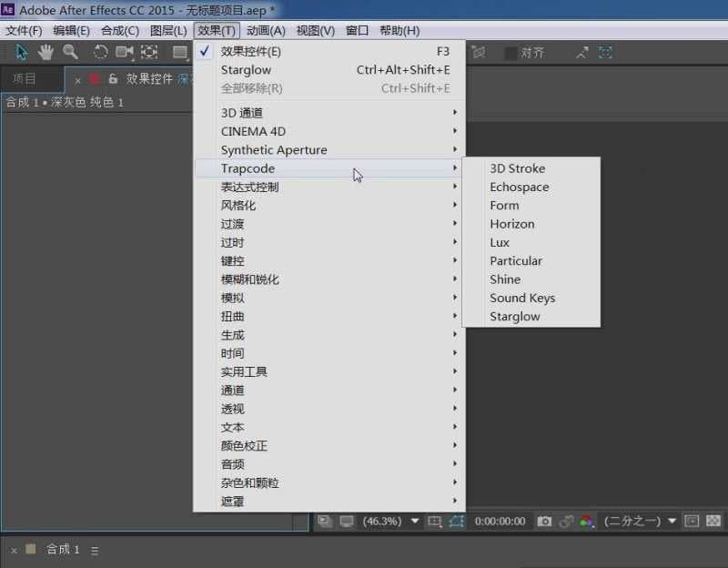
Task: Open the 动画(A) menu
Action: pyautogui.click(x=264, y=30)
